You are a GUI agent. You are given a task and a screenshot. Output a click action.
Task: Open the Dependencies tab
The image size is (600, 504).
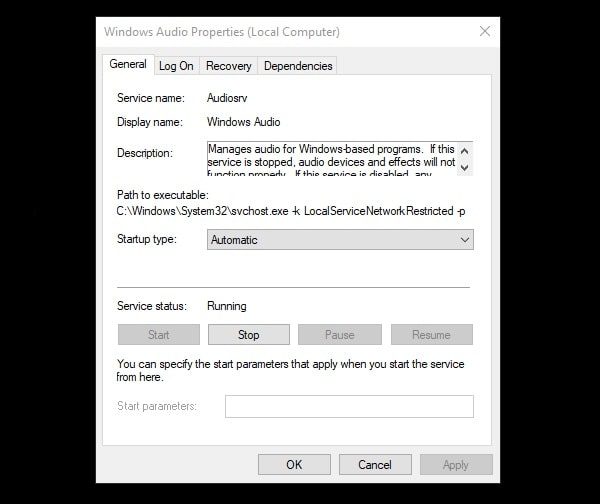298,66
